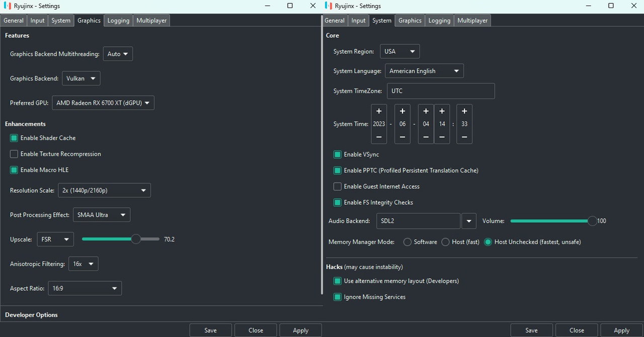Open the Graphics Backend Vulkan dropdown
Viewport: 644px width, 337px height.
pos(81,78)
